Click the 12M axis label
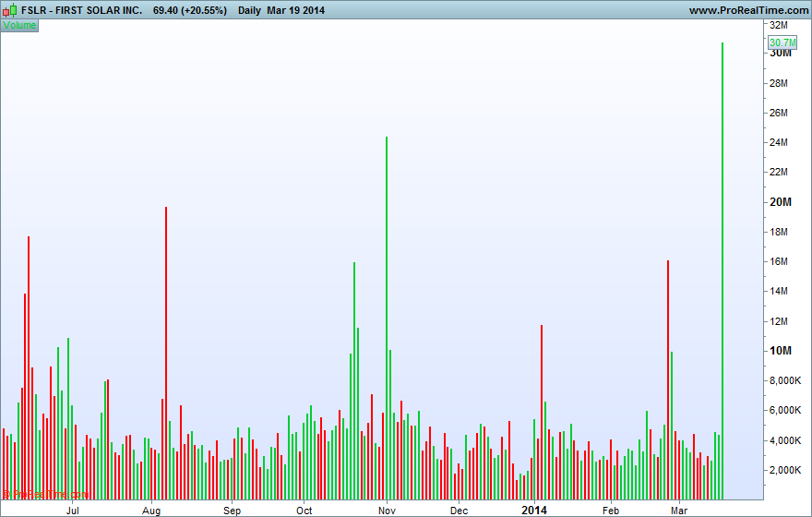812x517 pixels. tap(779, 321)
